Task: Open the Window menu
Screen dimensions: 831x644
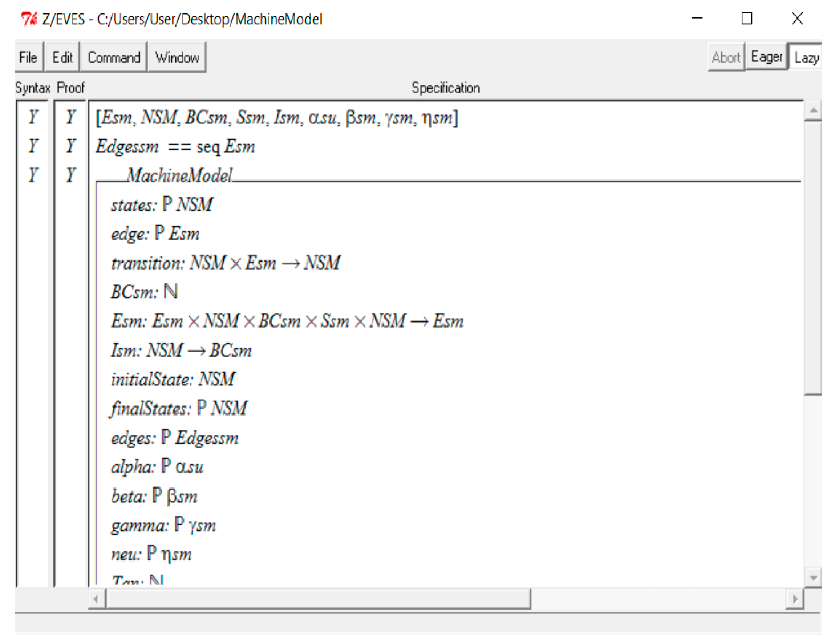Action: (x=177, y=57)
